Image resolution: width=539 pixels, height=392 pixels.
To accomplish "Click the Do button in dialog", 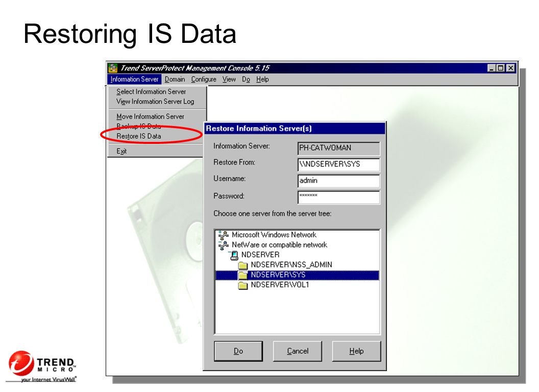I will (238, 351).
